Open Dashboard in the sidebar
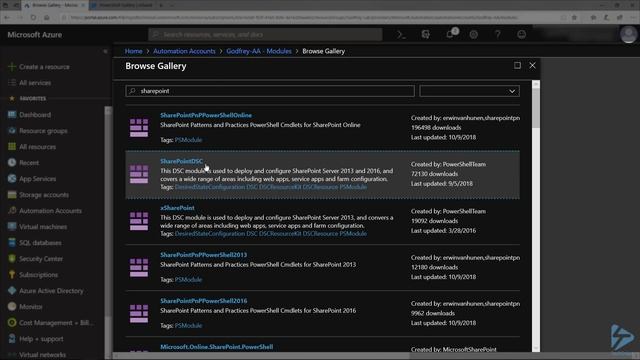This screenshot has width=640, height=360. click(x=35, y=115)
